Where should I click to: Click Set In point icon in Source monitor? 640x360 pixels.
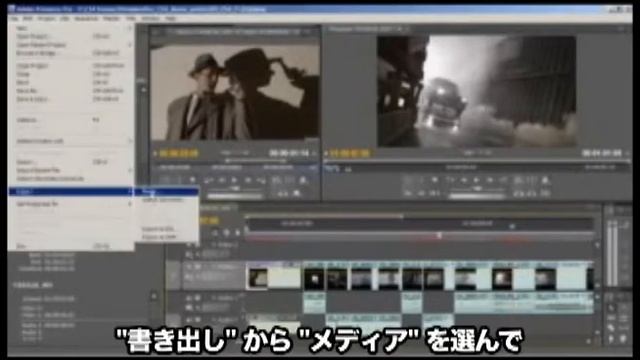pos(164,180)
